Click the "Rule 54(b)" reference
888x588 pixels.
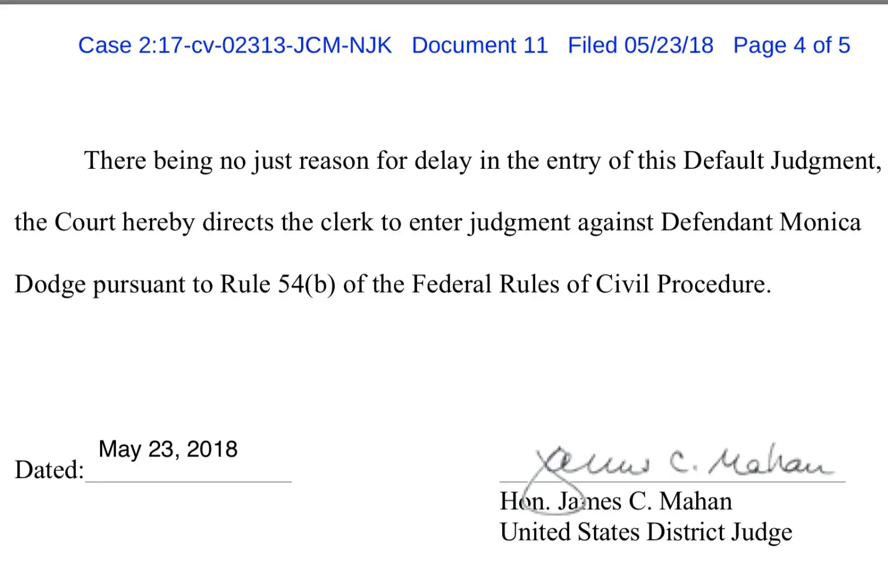click(x=278, y=284)
